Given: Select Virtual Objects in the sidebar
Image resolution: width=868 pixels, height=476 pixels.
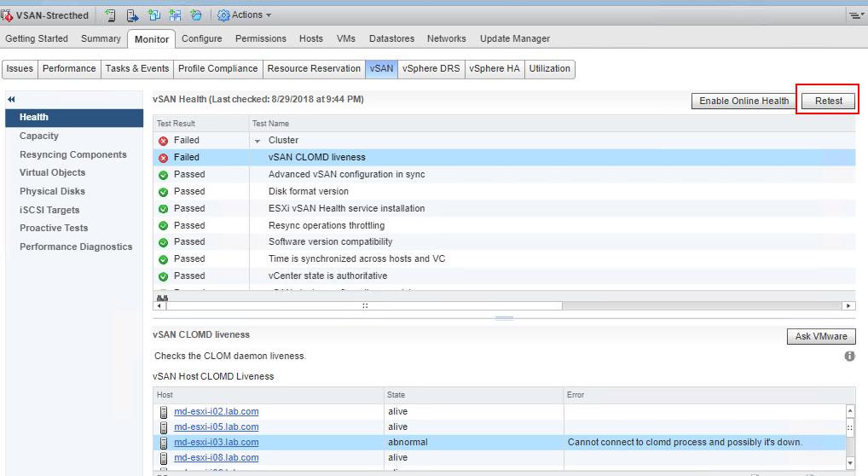Looking at the screenshot, I should click(53, 173).
